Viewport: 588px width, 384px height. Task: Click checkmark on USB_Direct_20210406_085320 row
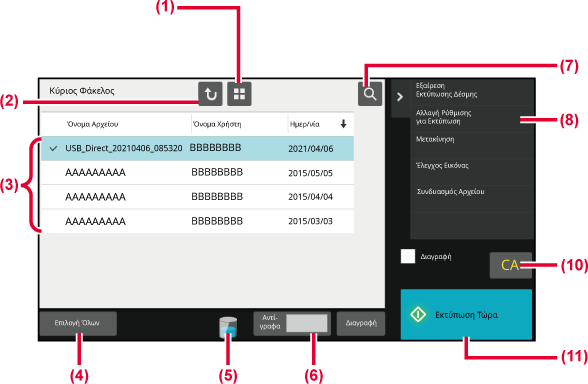coord(53,148)
